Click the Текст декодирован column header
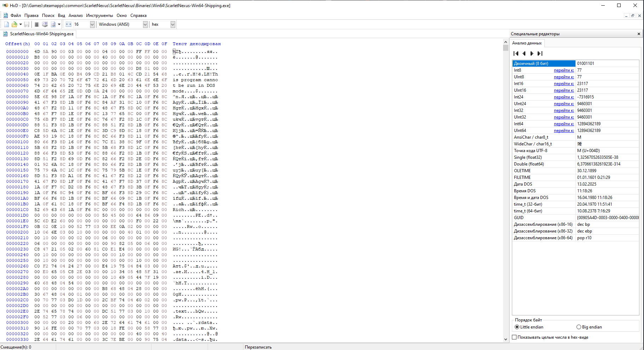Viewport: 644px width, 350px height. point(196,44)
